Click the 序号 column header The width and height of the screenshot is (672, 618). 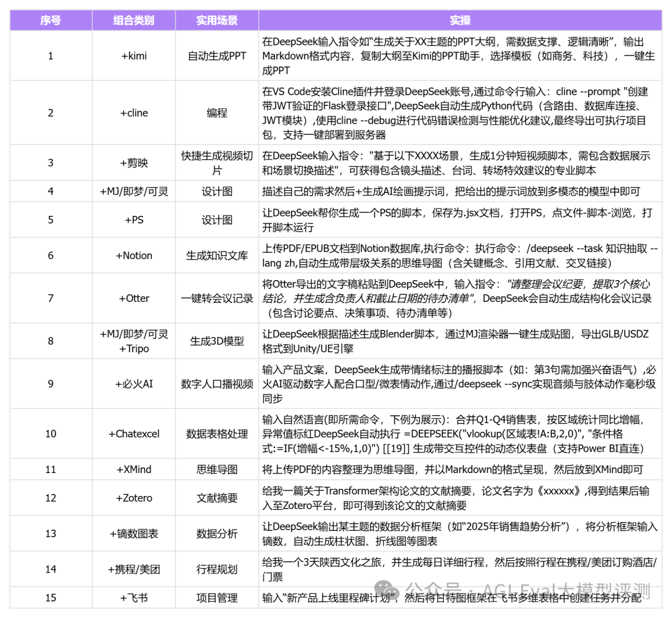click(51, 20)
